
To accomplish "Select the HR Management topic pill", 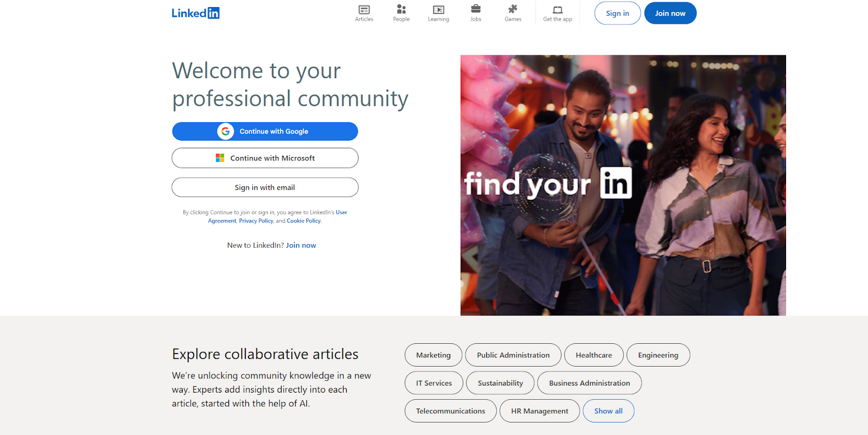I will pyautogui.click(x=539, y=411).
